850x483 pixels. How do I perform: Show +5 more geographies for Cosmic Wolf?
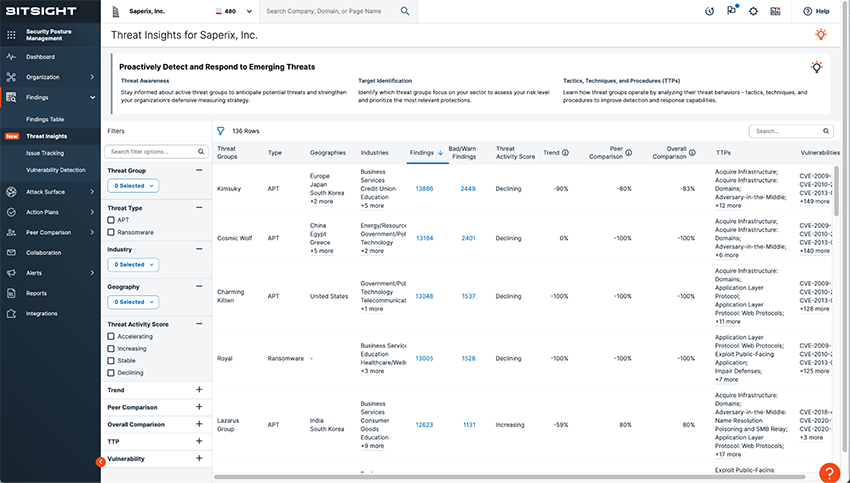(321, 251)
